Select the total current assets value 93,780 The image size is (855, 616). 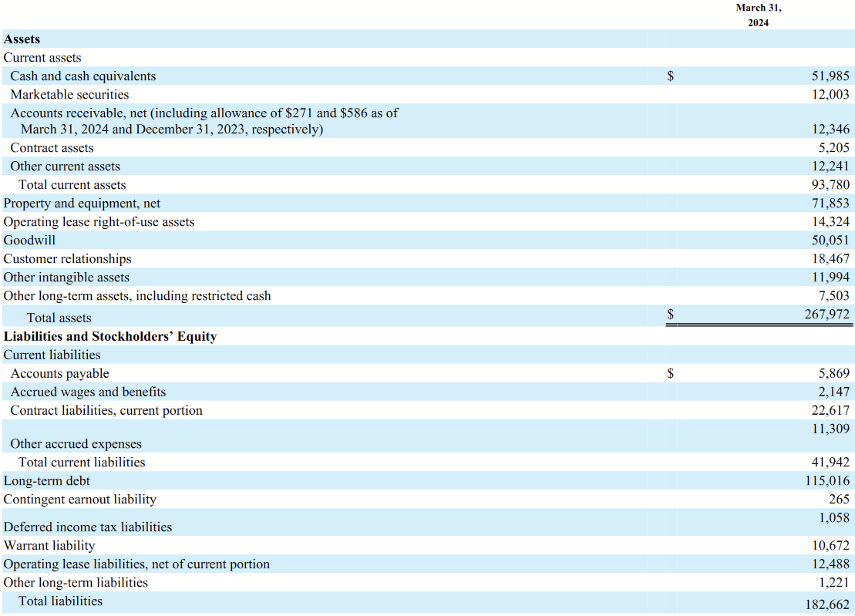[830, 185]
